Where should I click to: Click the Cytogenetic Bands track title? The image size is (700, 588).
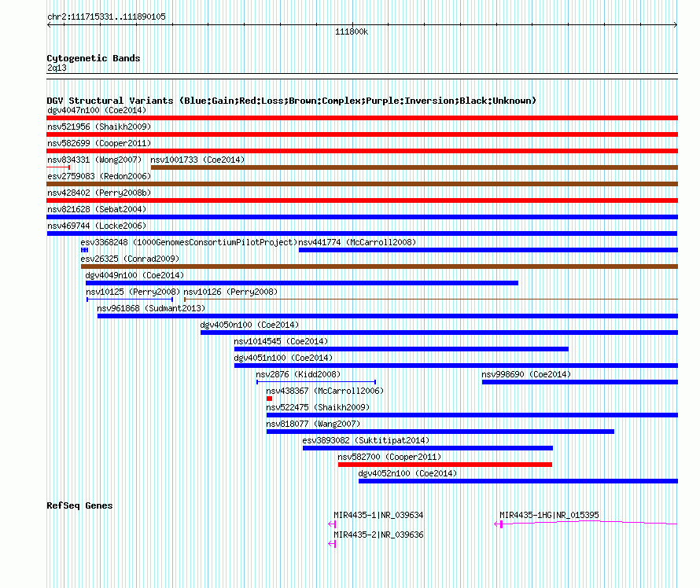coord(94,58)
